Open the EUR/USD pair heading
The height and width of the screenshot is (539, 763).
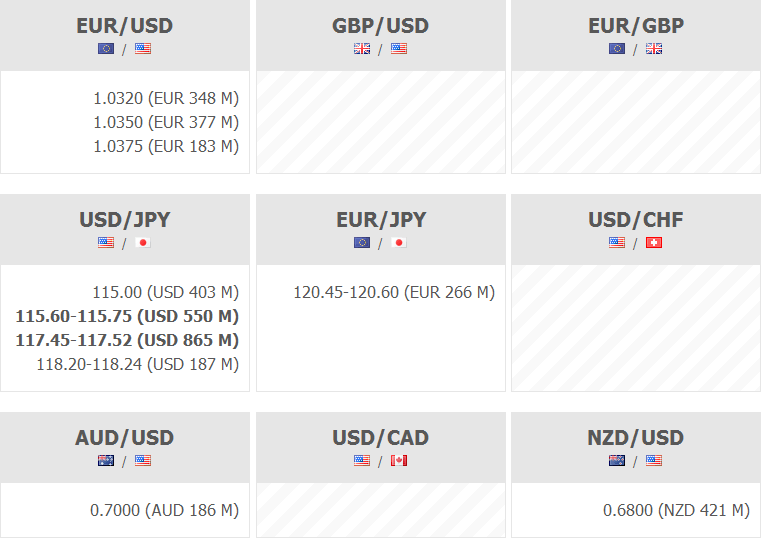point(124,26)
